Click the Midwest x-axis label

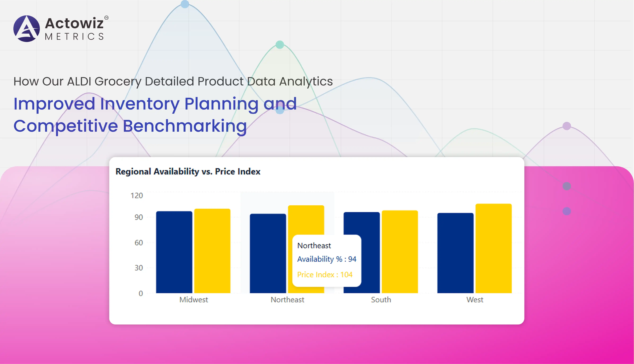point(194,300)
